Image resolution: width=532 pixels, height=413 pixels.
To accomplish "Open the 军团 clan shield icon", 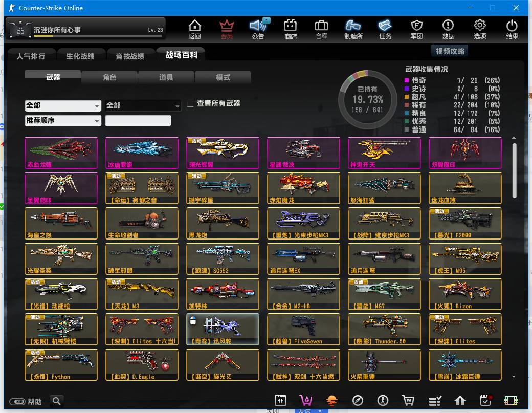I will coord(416,29).
